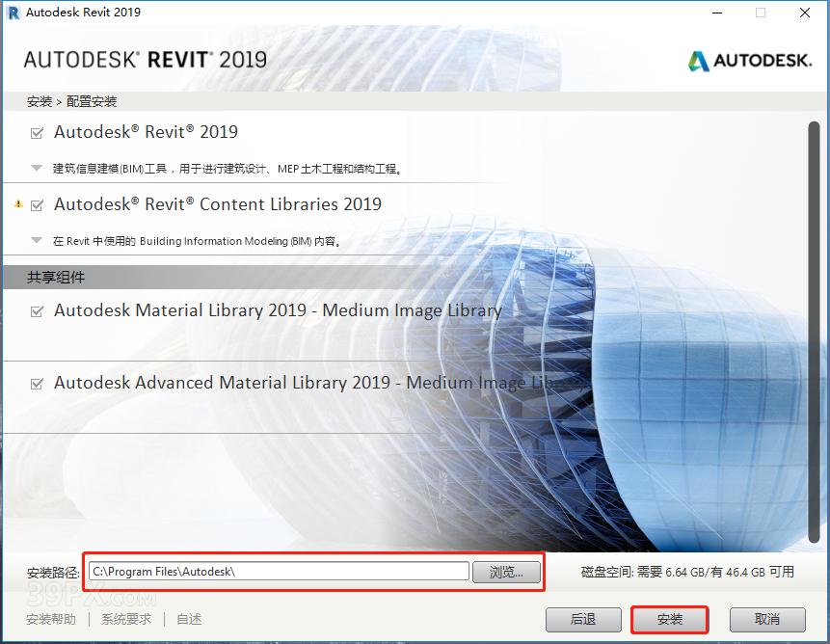Toggle Autodesk Advanced Material Library 2019 checkbox
The width and height of the screenshot is (830, 644).
37,384
